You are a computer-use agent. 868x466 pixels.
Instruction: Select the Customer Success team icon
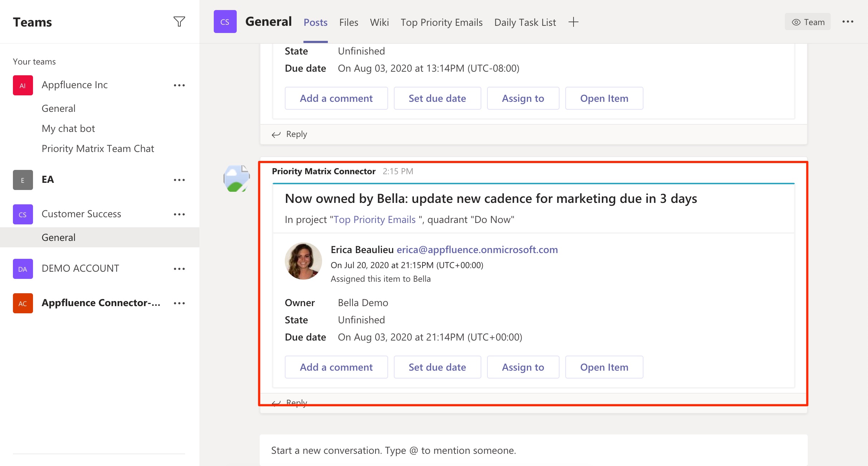tap(23, 214)
